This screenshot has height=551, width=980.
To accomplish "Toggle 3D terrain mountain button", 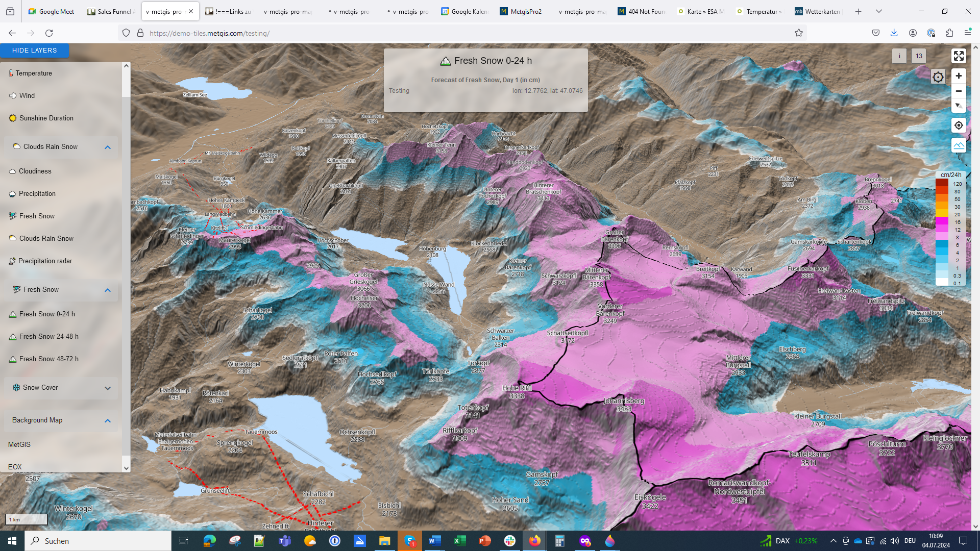I will [958, 145].
